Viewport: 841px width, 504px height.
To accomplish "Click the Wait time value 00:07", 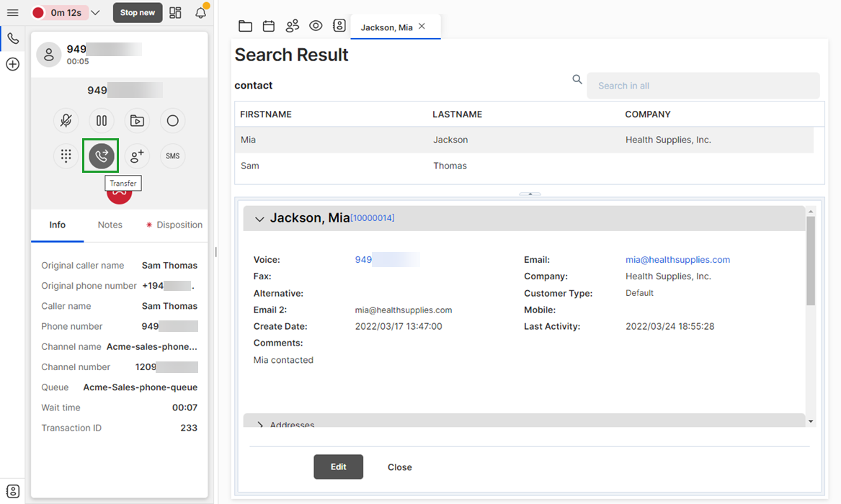I will (x=184, y=408).
